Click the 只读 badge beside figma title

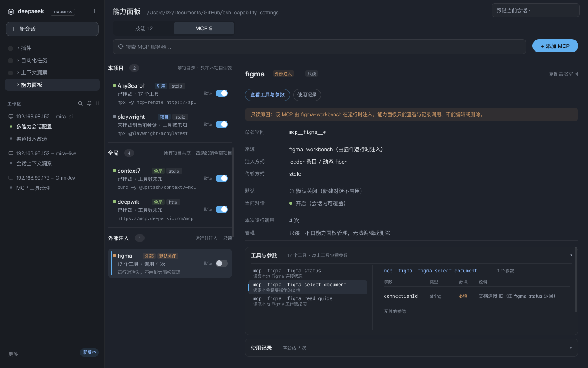click(312, 74)
